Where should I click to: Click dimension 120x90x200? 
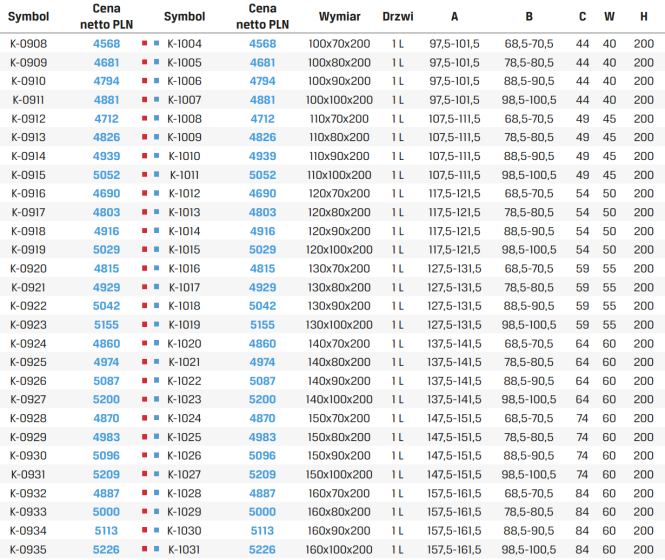tap(339, 231)
